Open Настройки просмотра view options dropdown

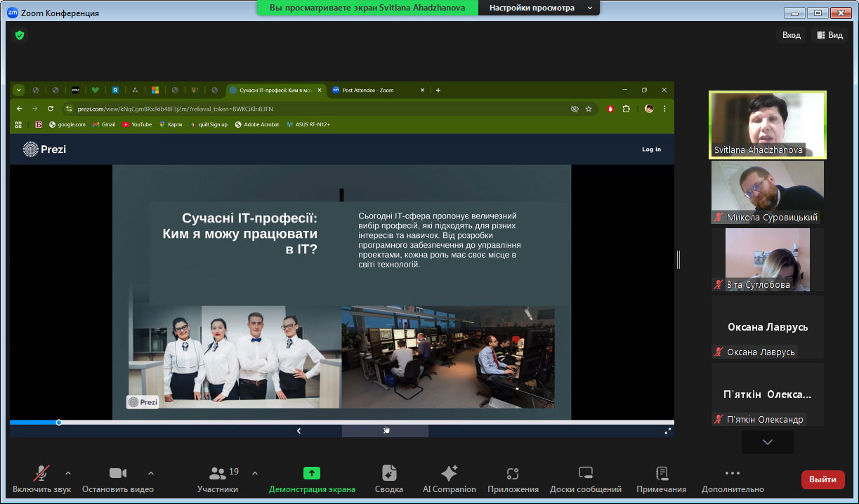click(x=539, y=8)
